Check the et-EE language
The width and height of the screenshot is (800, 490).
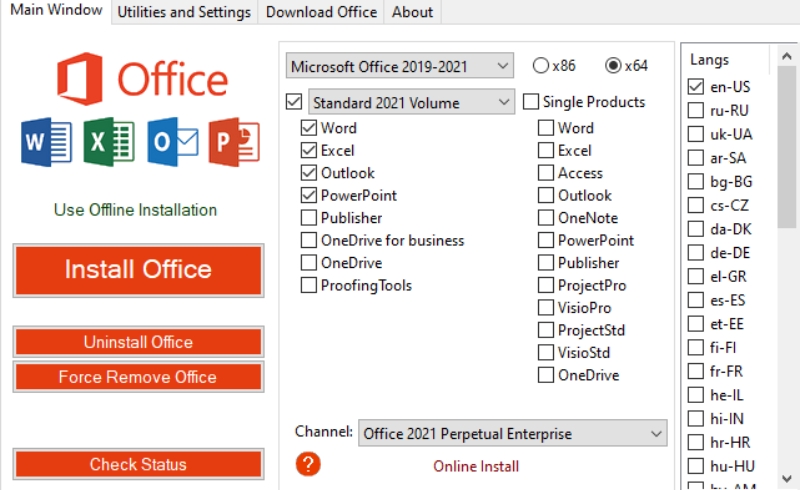click(x=696, y=324)
